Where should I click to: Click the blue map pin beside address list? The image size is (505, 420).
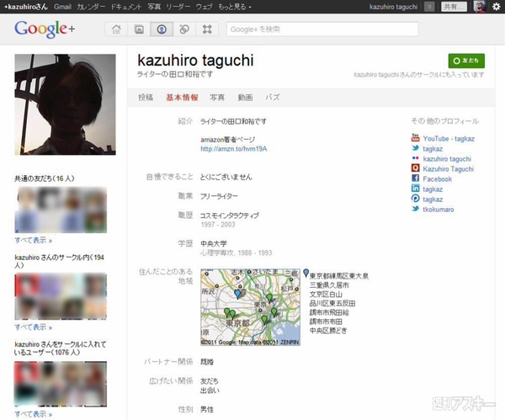[306, 274]
